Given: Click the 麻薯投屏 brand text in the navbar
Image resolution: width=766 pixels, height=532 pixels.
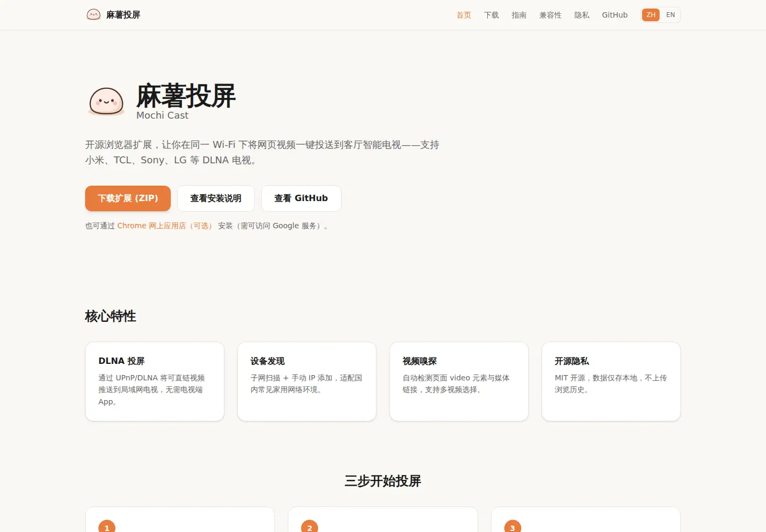Looking at the screenshot, I should click(x=123, y=15).
